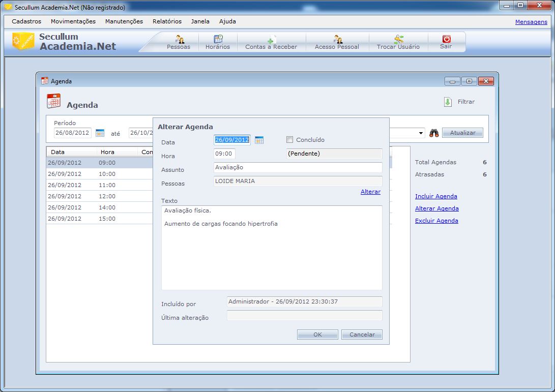Minimize the Secullum Academia.Net main window
555x392 pixels.
click(507, 5)
